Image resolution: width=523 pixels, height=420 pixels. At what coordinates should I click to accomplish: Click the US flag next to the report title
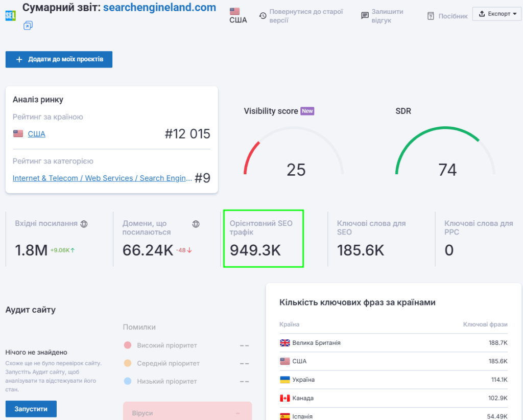pos(234,11)
